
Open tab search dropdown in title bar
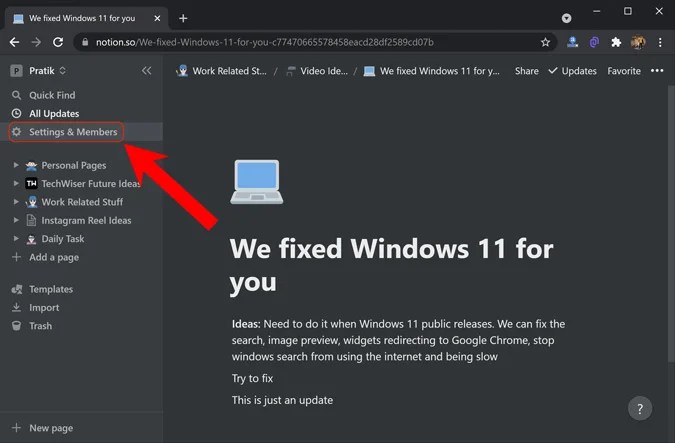(567, 18)
